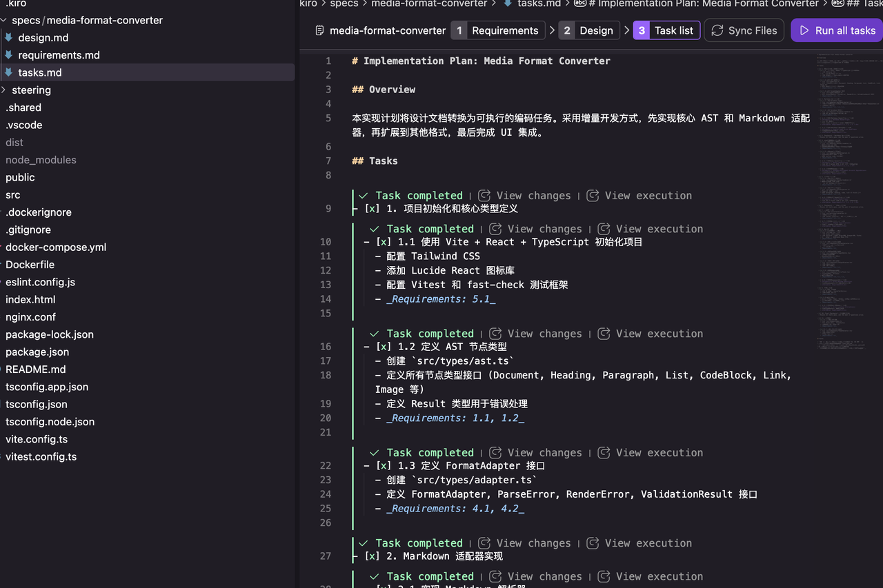Click View execution link for task 2
Screen dimensions: 883x588
click(x=648, y=543)
